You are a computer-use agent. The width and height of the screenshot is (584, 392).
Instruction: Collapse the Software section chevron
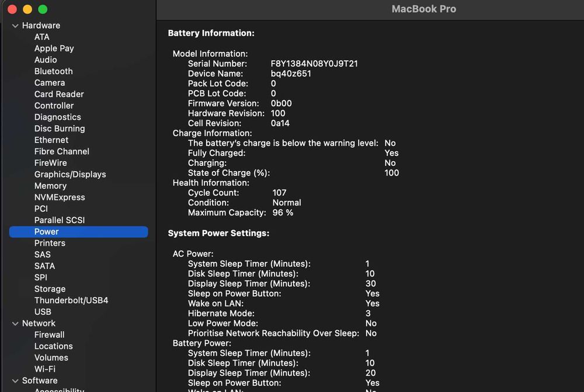15,381
